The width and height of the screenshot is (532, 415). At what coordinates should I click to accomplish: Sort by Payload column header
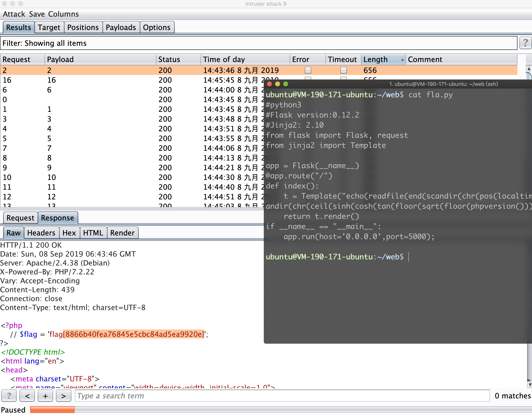[100, 59]
